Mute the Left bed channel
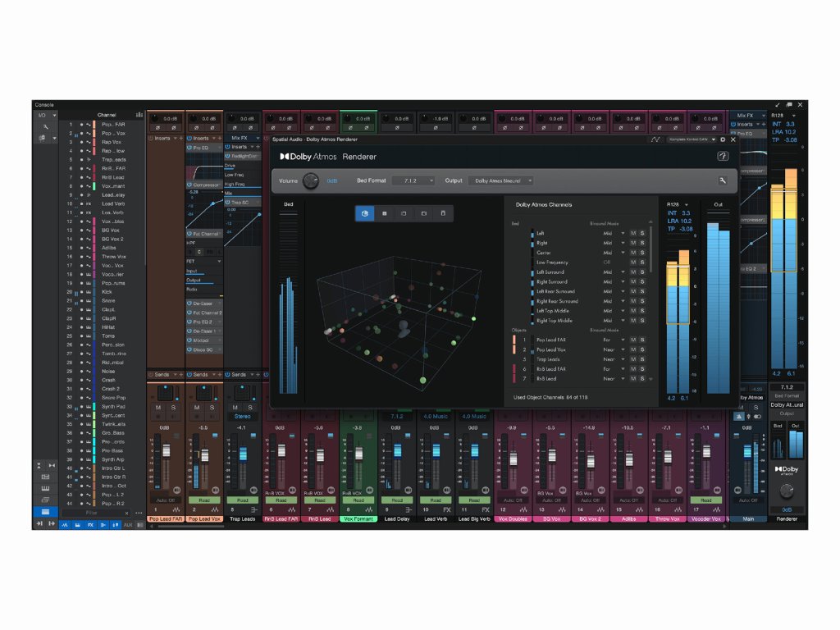This screenshot has height=630, width=840. [633, 233]
